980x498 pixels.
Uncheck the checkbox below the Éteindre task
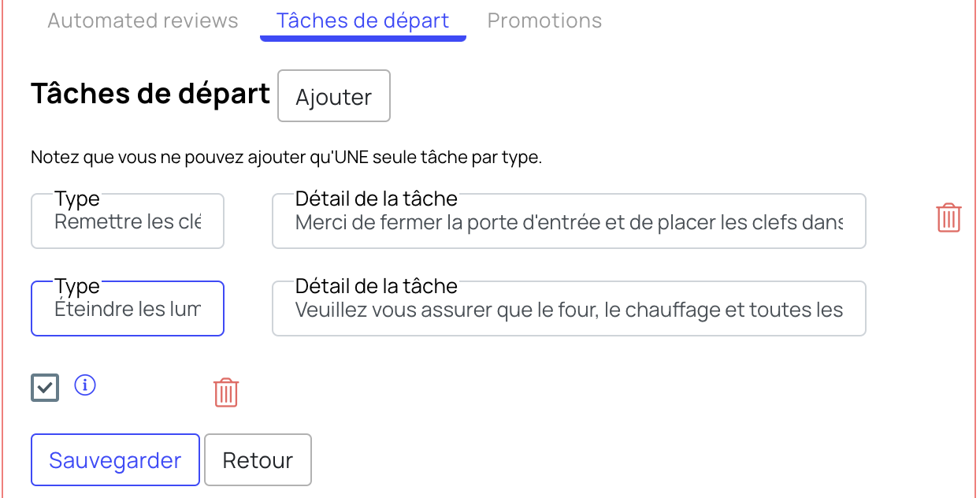[45, 388]
